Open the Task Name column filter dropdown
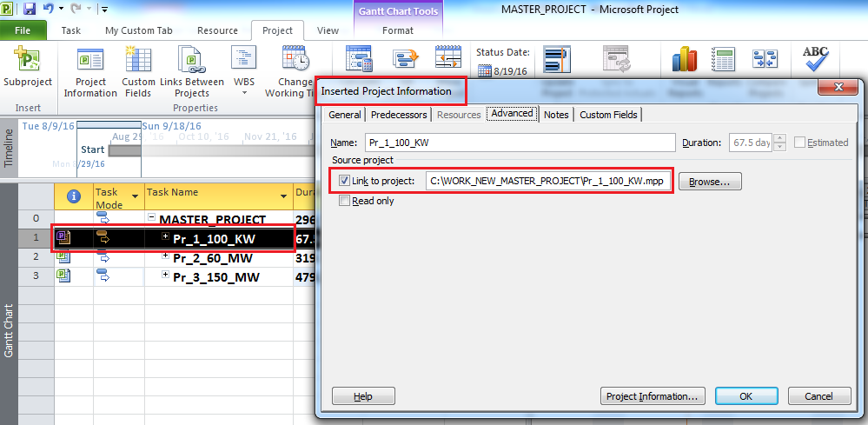Viewport: 868px width, 425px height. [x=283, y=196]
